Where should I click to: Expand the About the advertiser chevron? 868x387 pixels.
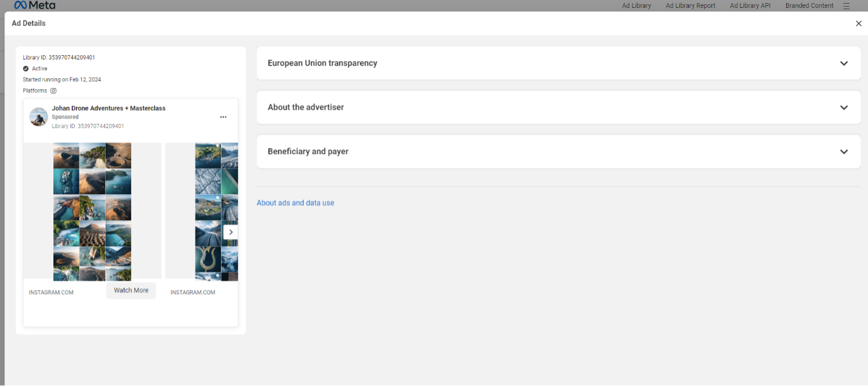tap(844, 107)
